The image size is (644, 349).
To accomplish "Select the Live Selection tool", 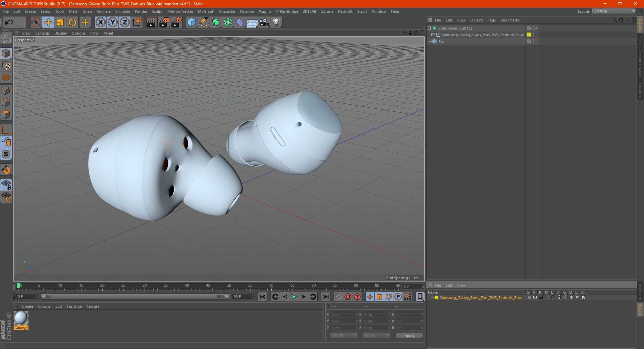I will (x=36, y=22).
